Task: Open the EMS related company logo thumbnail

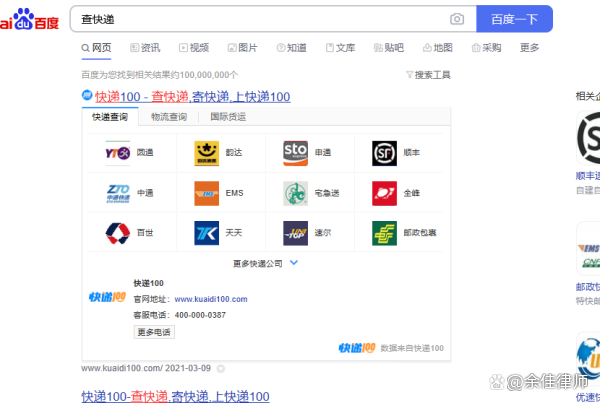Action: (x=589, y=249)
